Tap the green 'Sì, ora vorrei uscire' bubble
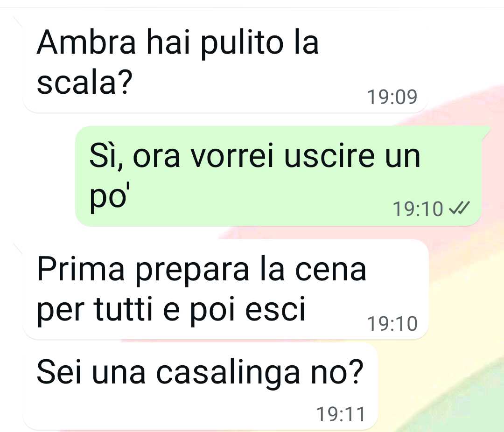Image resolution: width=504 pixels, height=432 pixels. click(278, 176)
